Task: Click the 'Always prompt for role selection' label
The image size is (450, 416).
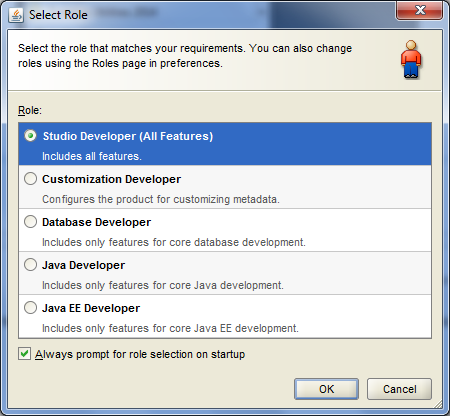Action: pos(140,354)
